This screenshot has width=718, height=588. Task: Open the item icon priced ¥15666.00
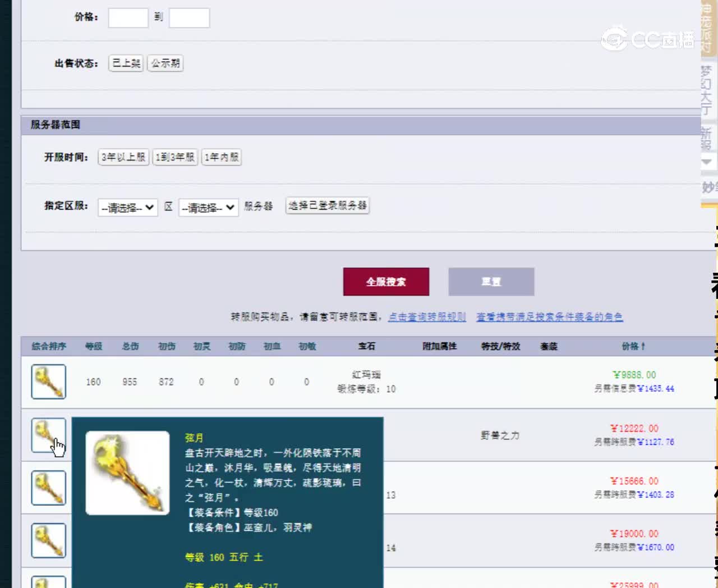[x=48, y=488]
